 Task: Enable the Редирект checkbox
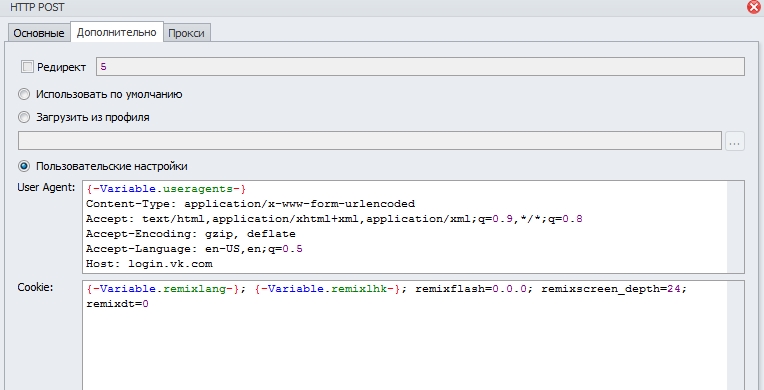[27, 67]
